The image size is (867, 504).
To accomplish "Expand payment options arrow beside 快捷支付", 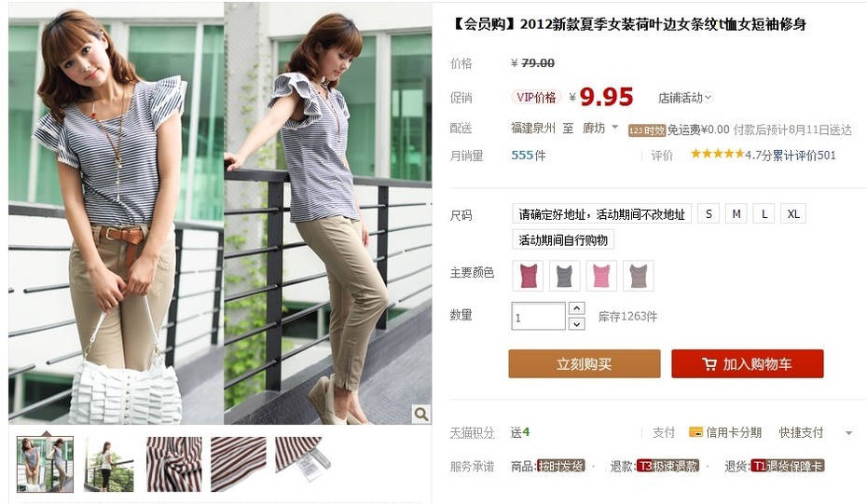I will coord(848,433).
